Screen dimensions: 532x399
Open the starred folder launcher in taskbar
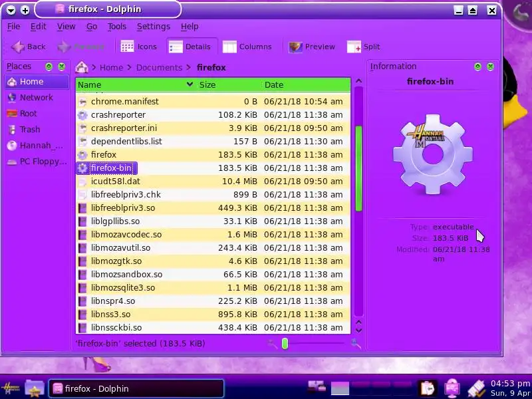tap(35, 388)
